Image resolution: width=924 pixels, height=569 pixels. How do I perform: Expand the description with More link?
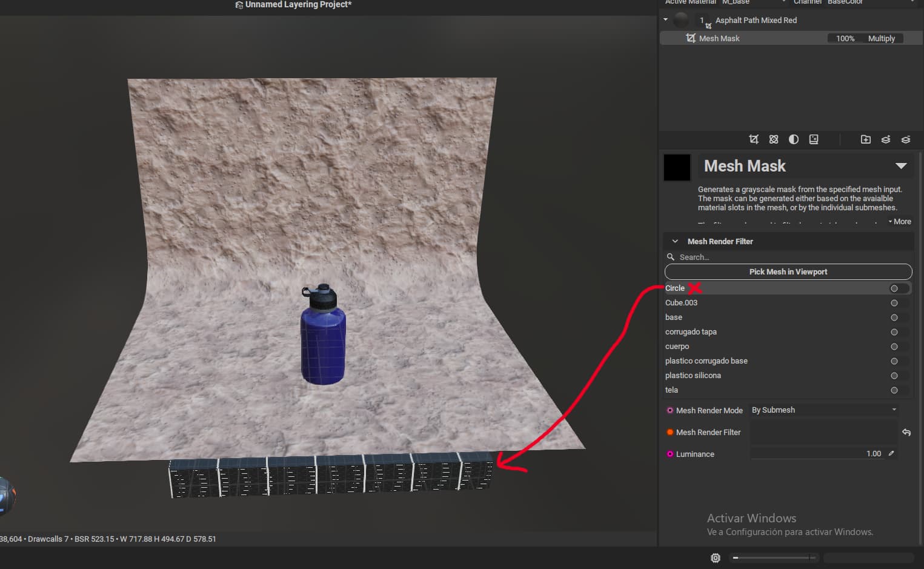900,222
